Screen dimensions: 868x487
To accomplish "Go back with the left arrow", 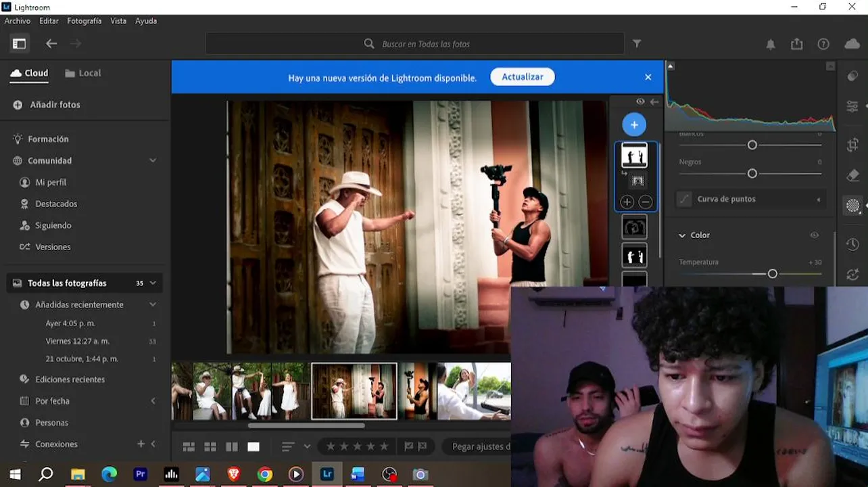I will (x=51, y=43).
